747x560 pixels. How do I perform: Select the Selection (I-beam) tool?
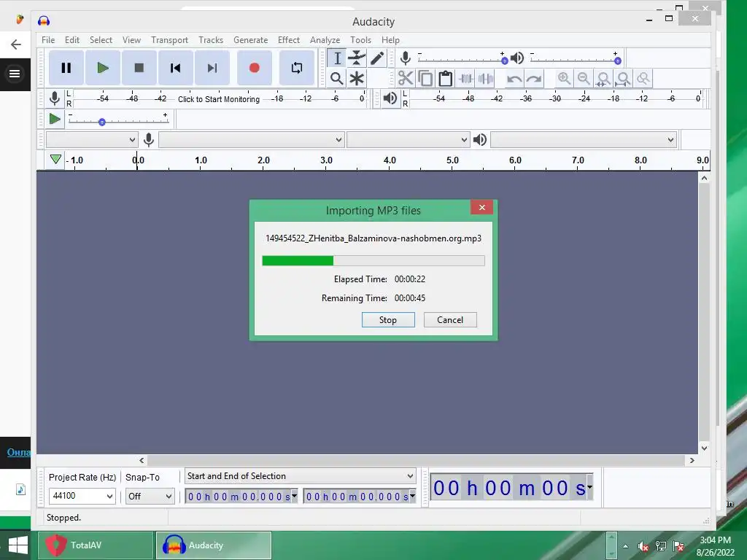337,58
